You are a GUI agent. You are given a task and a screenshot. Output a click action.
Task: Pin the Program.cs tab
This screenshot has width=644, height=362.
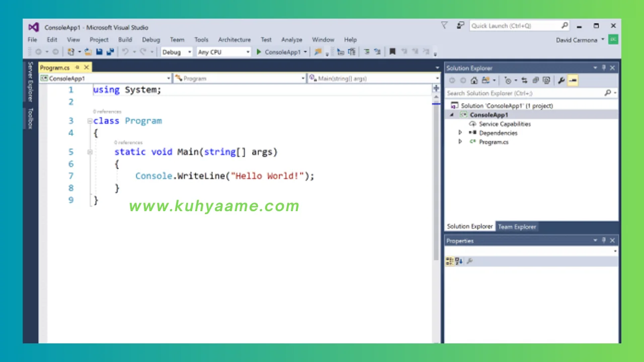77,67
